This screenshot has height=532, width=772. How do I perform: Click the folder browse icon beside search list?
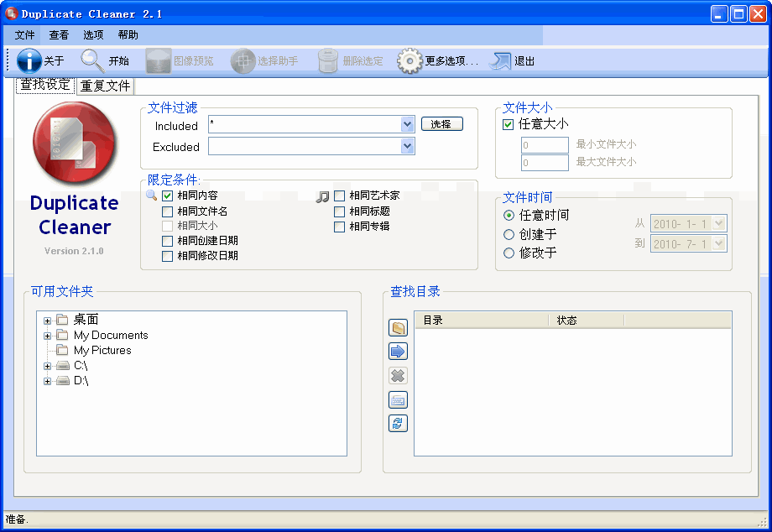[398, 327]
